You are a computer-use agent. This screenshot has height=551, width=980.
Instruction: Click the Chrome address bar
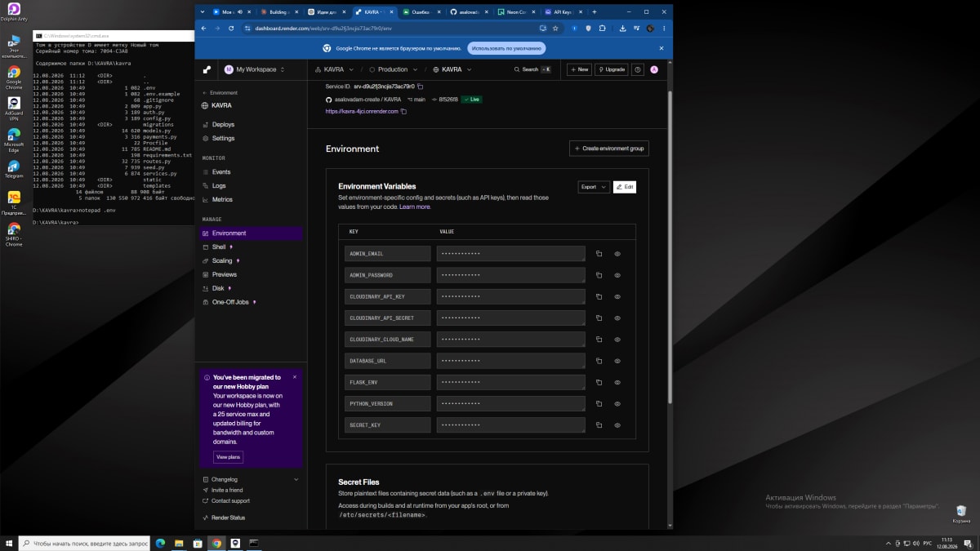tap(392, 28)
